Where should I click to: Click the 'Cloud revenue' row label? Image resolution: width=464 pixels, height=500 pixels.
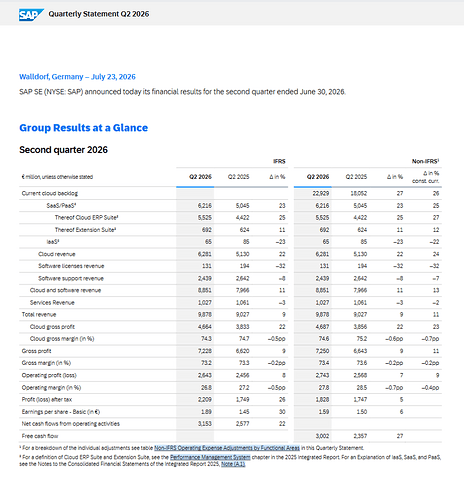[57, 254]
